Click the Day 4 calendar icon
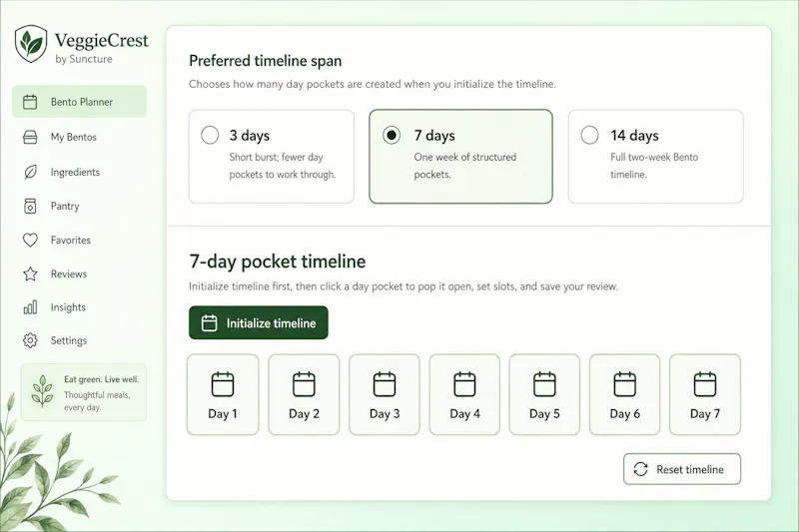Image resolution: width=799 pixels, height=532 pixels. [464, 384]
